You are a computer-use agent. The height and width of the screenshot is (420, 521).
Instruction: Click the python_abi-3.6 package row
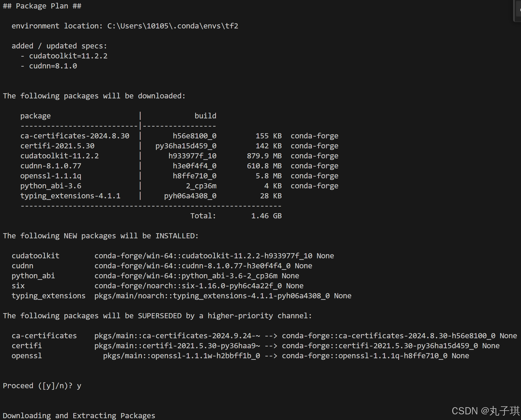(51, 186)
